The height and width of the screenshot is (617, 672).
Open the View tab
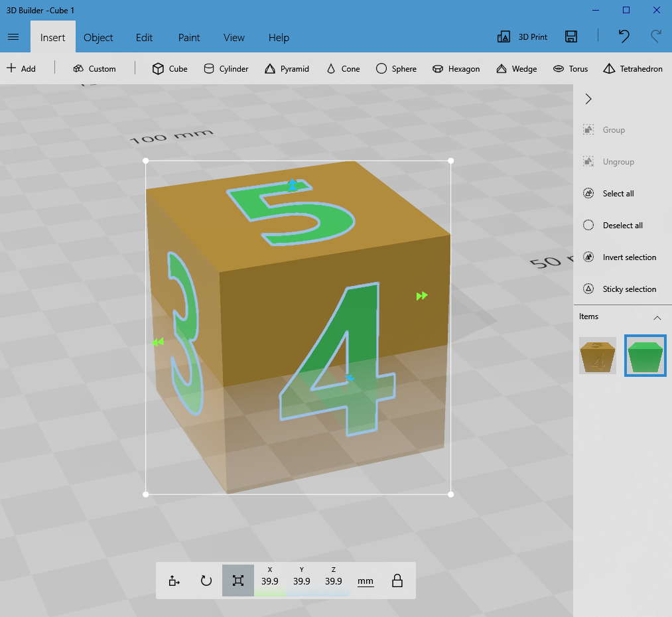click(x=234, y=37)
